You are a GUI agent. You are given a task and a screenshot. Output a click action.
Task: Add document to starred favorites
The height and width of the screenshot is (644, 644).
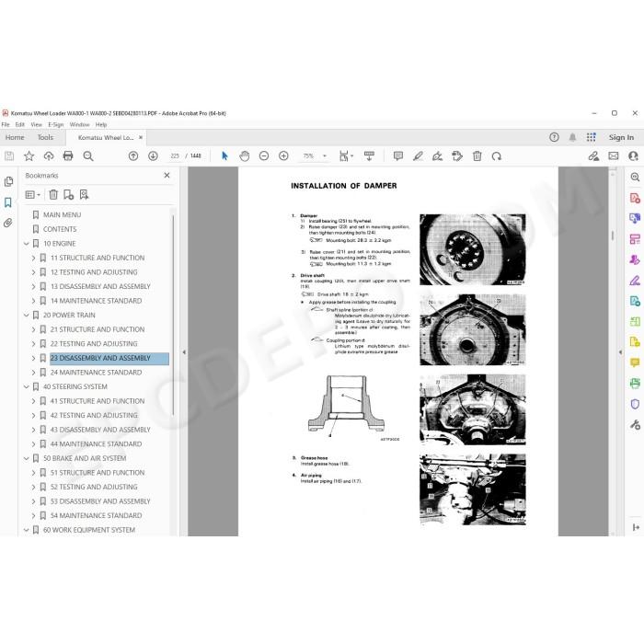point(29,156)
